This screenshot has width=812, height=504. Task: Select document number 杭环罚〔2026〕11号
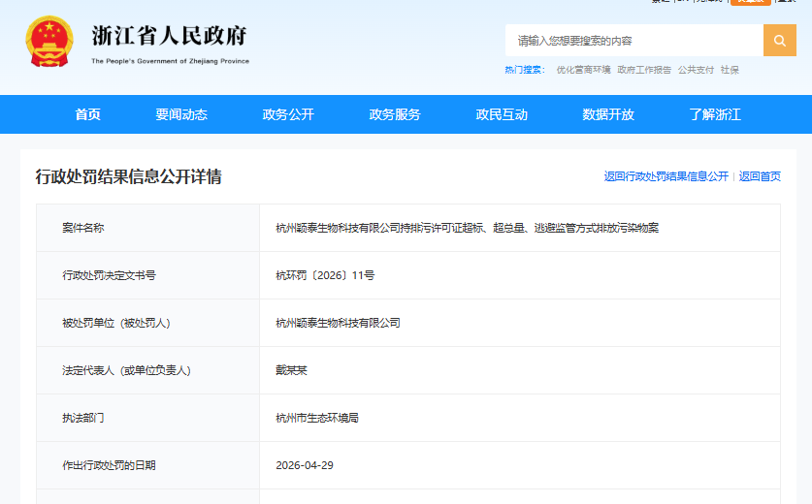325,275
